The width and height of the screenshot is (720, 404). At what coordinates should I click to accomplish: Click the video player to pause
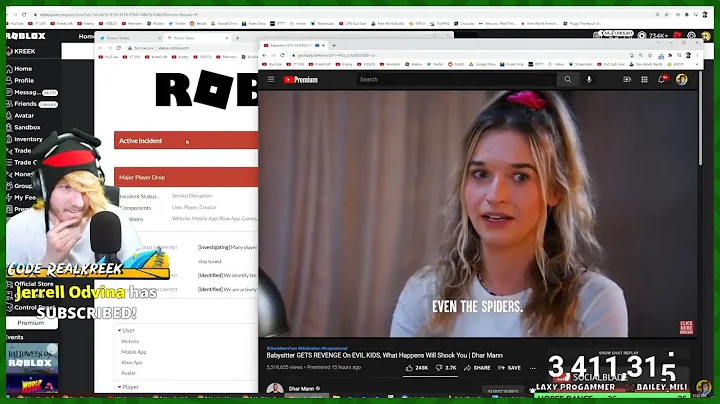478,213
